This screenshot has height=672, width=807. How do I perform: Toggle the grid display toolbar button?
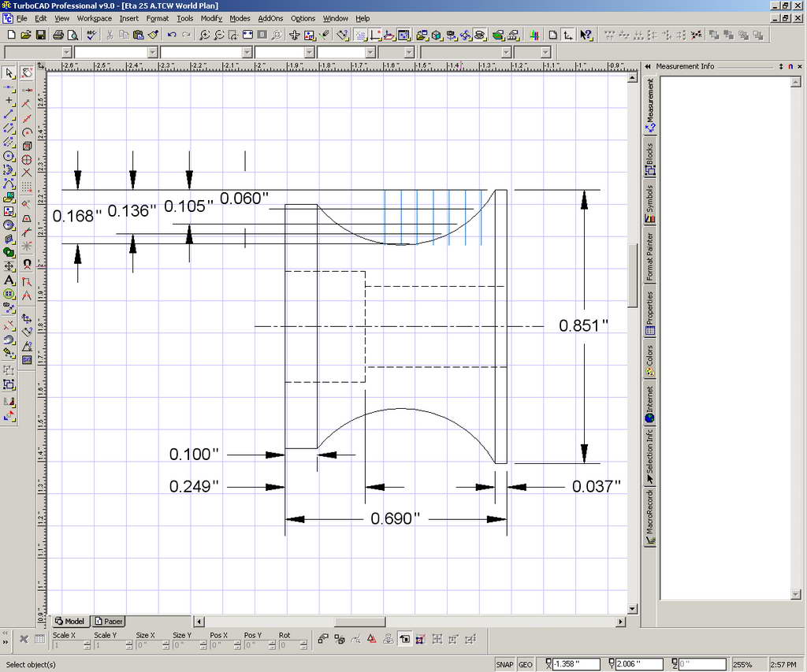[x=360, y=35]
